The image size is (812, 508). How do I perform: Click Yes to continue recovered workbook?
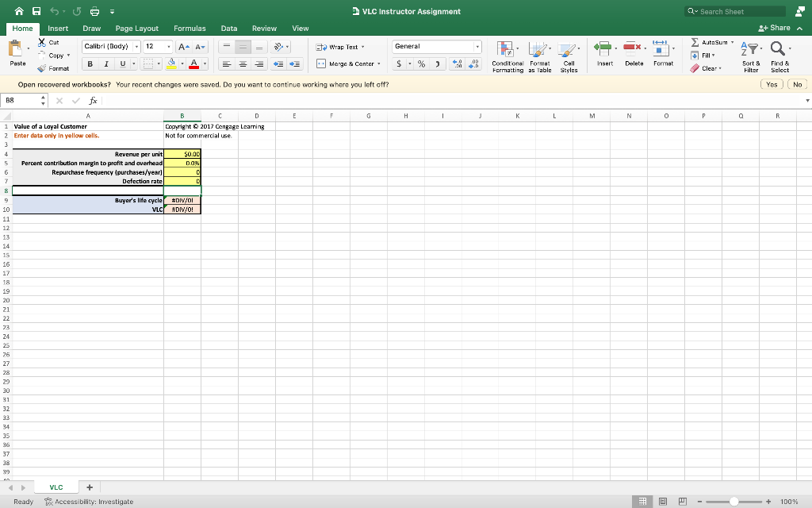tap(771, 83)
